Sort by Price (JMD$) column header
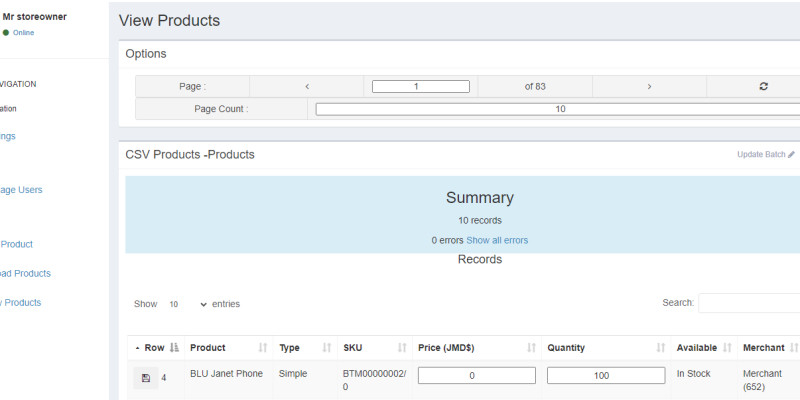 coord(446,348)
